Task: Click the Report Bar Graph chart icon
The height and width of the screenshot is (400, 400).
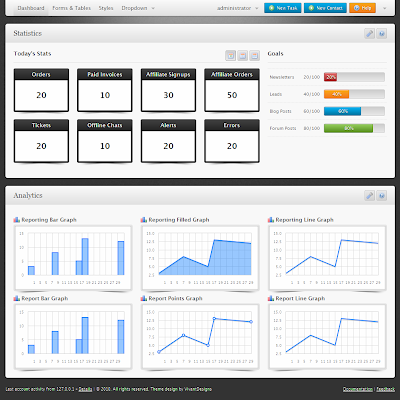Action: (x=17, y=298)
